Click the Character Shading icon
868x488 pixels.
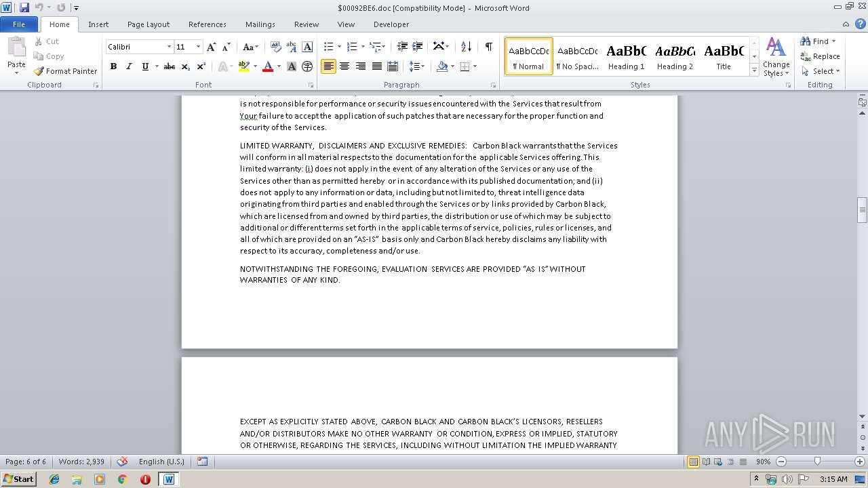click(x=292, y=66)
